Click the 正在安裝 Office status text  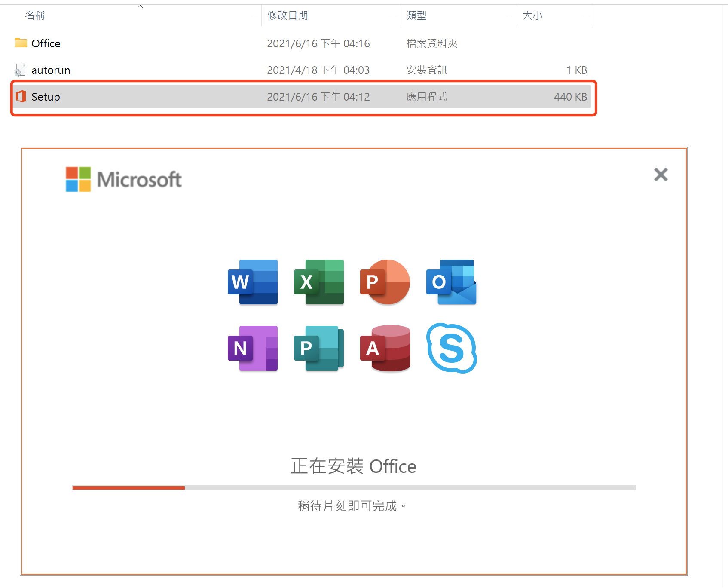(x=353, y=466)
